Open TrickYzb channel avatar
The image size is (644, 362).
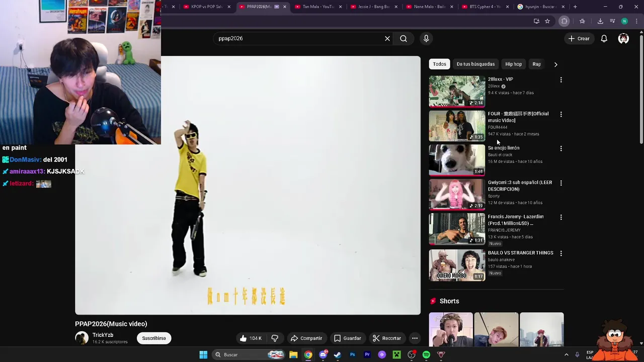pos(82,338)
